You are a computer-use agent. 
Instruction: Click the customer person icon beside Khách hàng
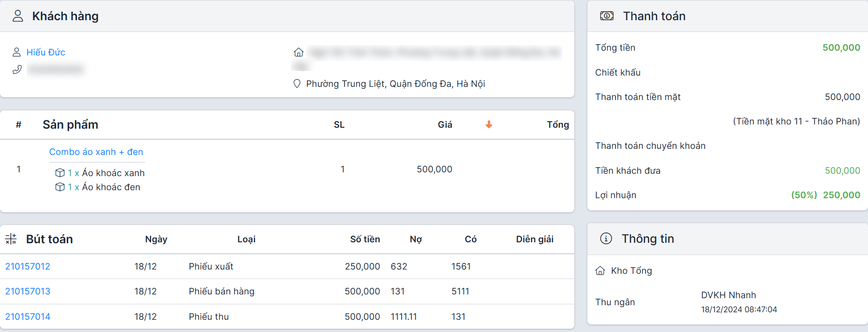(x=18, y=16)
